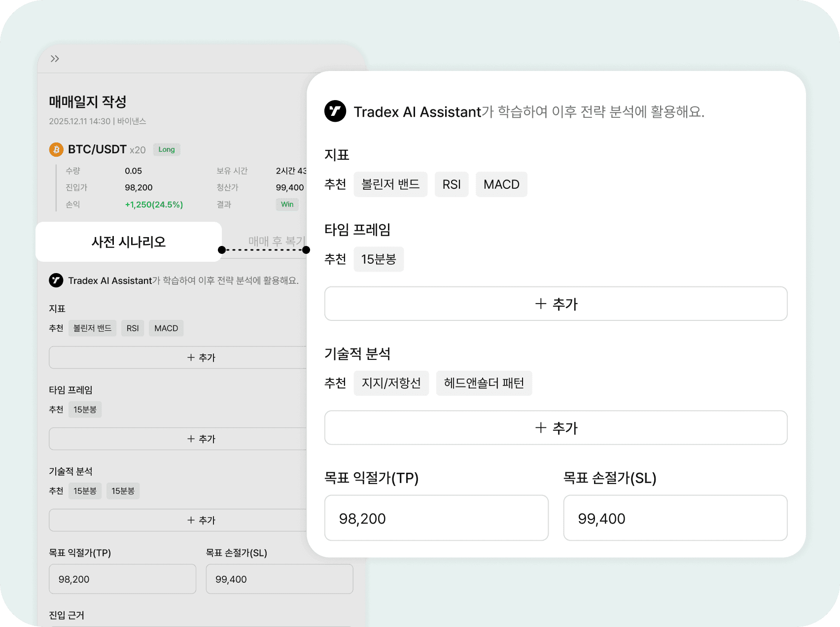Select the 볼린저 밴드 chip in the front card
This screenshot has width=840, height=627.
[x=390, y=184]
